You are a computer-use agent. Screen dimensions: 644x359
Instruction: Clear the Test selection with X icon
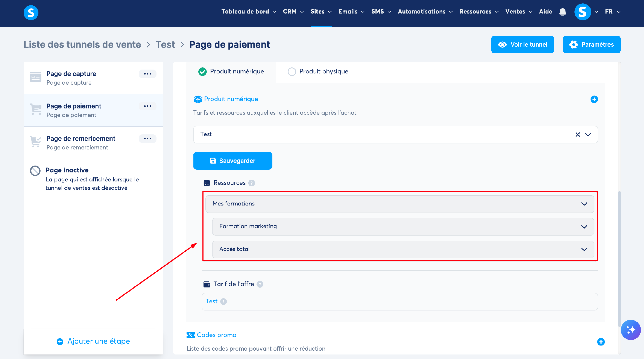tap(577, 134)
